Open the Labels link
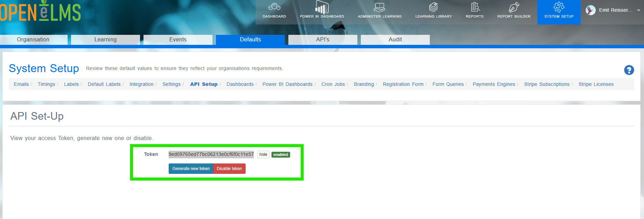Image resolution: width=644 pixels, height=219 pixels. point(71,84)
